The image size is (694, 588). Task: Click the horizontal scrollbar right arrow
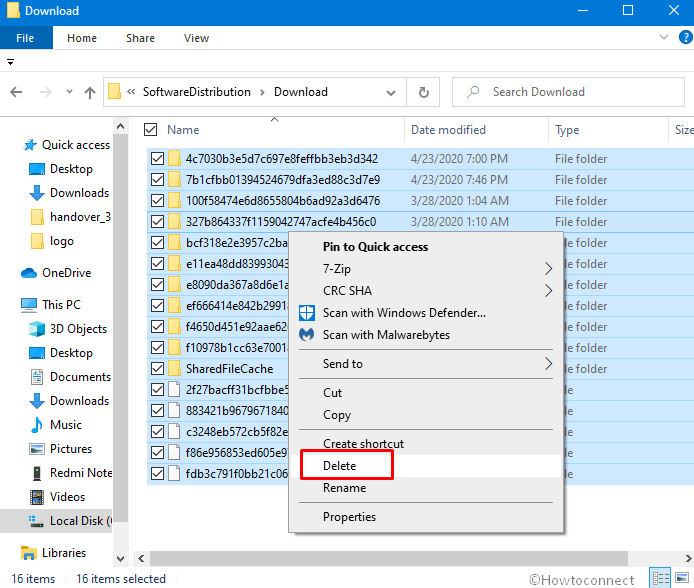688,558
